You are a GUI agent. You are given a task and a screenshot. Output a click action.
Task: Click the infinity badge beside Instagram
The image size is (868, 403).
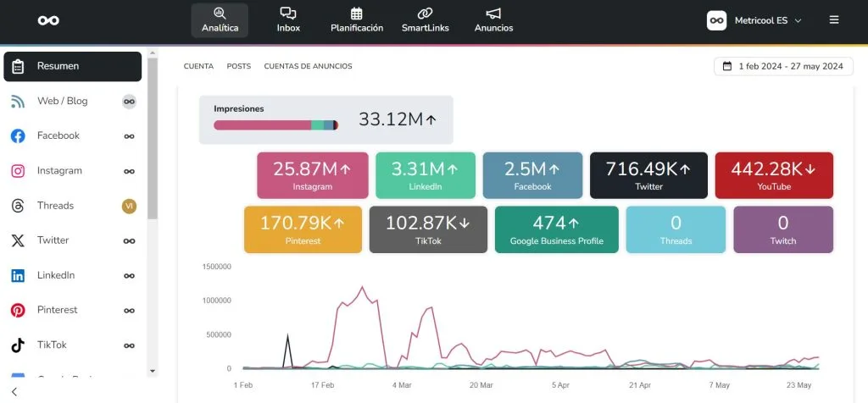[129, 171]
